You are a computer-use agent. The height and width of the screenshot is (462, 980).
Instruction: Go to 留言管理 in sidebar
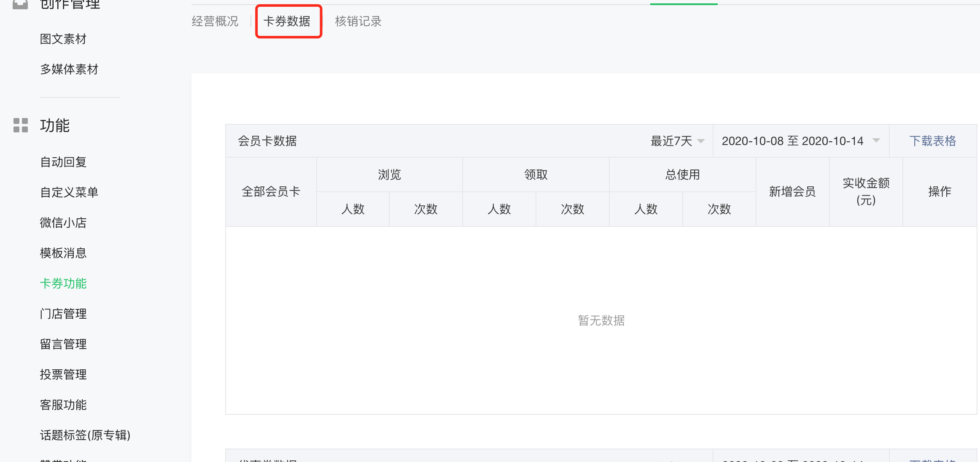tap(63, 344)
